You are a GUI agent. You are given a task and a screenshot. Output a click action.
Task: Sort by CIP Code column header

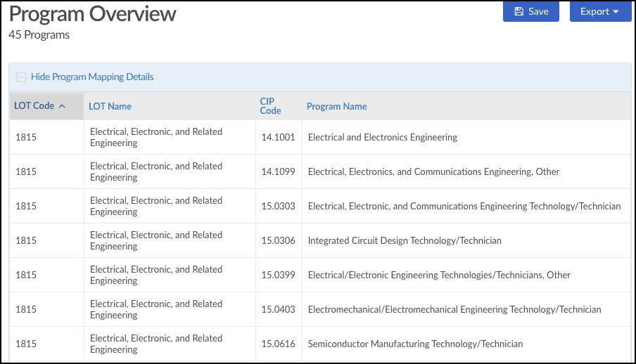[x=270, y=106]
